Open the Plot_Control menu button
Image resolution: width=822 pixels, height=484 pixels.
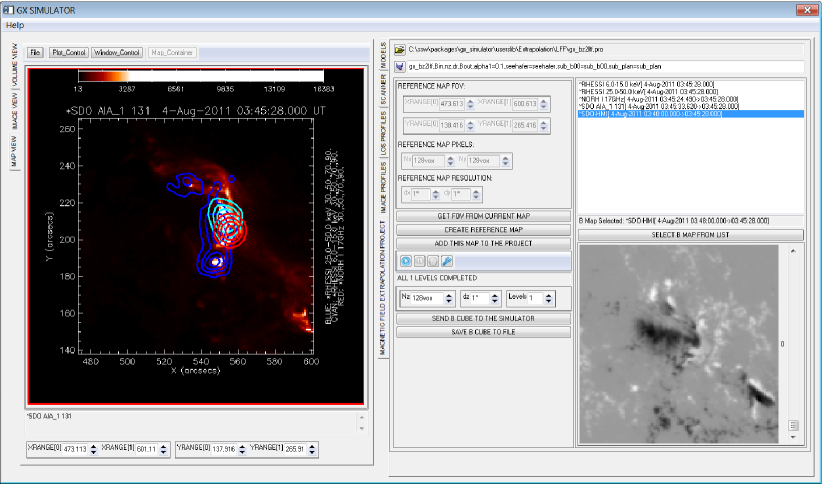tap(68, 51)
